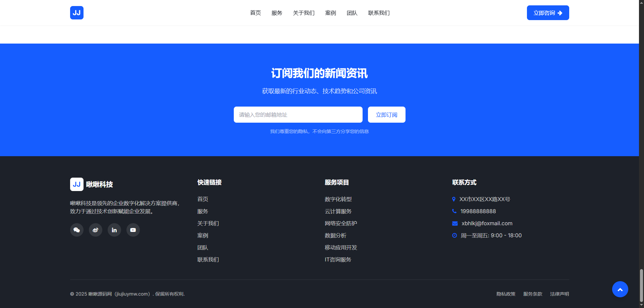
Task: Click the page vertical scrollbar thumb
Action: click(641, 286)
